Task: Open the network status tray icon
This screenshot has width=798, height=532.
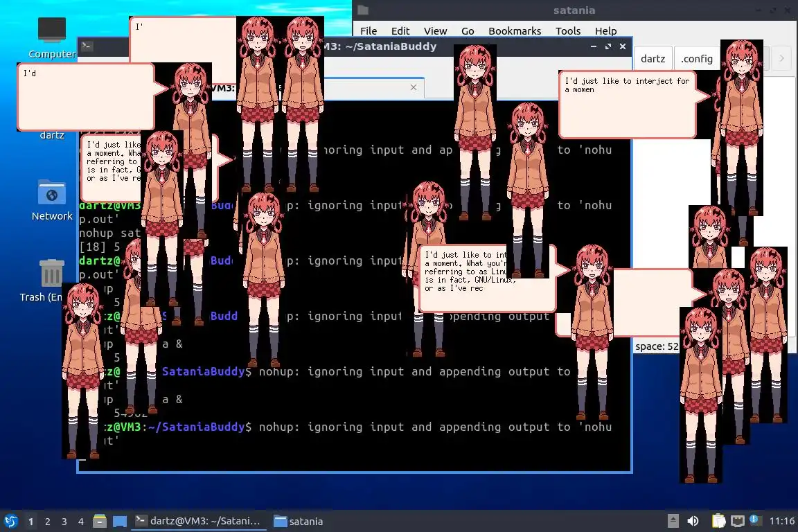Action: [738, 522]
